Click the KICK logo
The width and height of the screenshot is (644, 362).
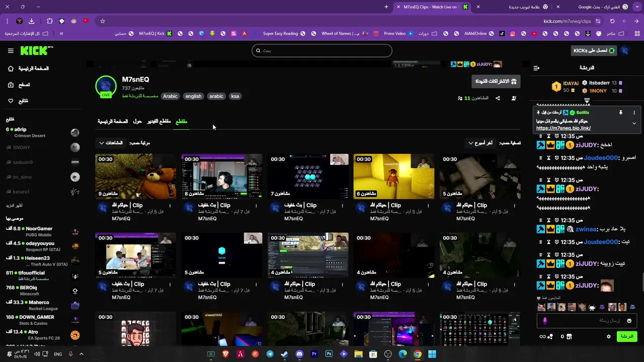pos(37,50)
